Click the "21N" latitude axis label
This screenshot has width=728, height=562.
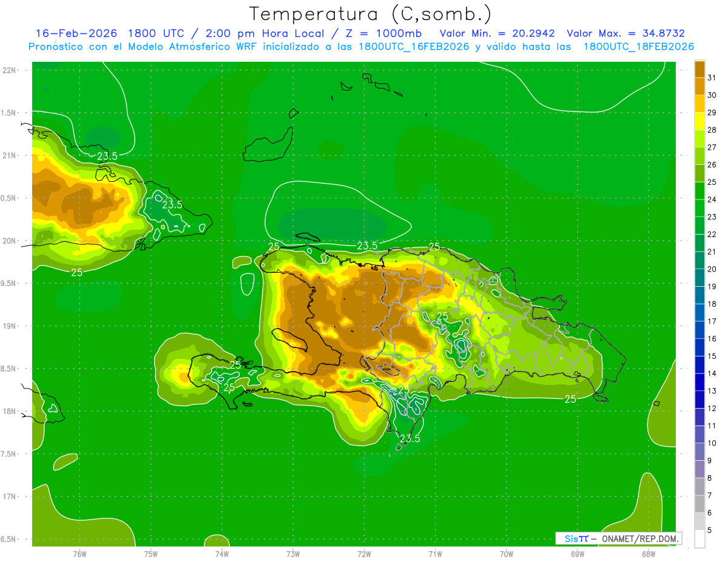click(x=9, y=155)
